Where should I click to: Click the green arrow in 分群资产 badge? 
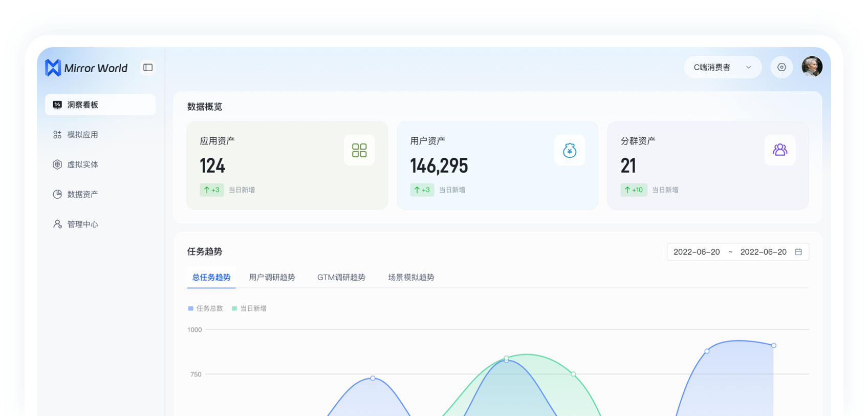pos(627,190)
